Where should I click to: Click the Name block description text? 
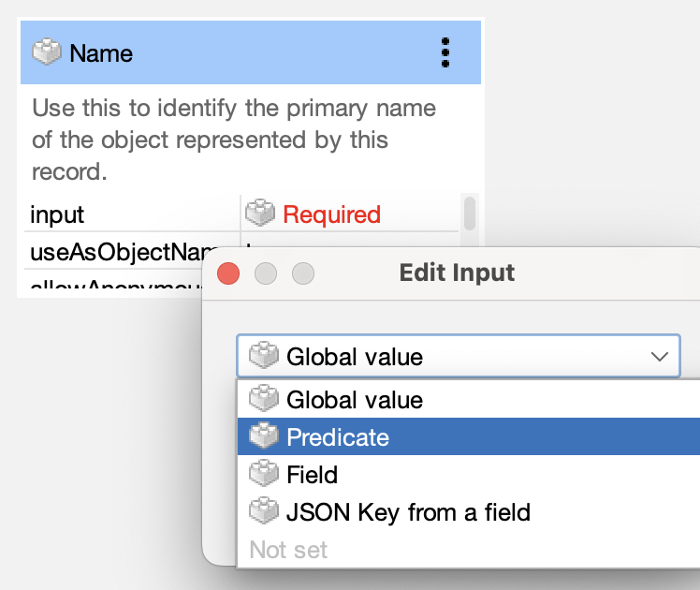click(x=233, y=140)
